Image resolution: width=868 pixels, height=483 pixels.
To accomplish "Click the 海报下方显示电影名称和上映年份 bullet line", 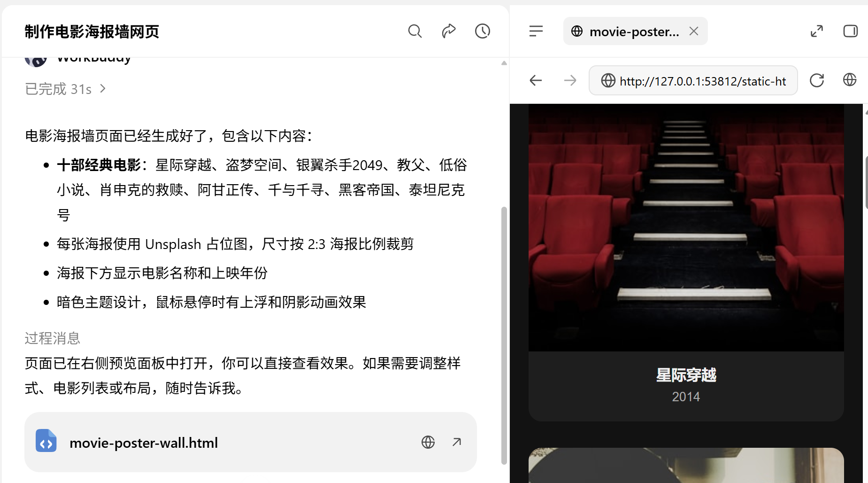I will point(162,273).
